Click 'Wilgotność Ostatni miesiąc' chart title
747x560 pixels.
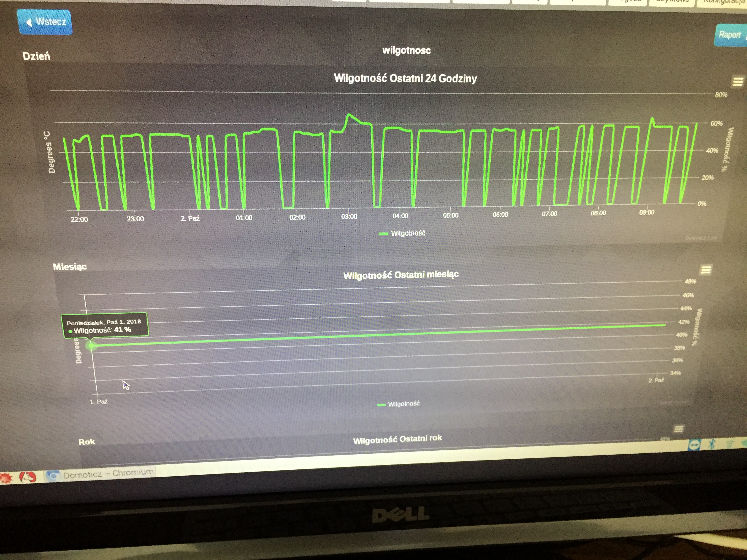pos(401,275)
